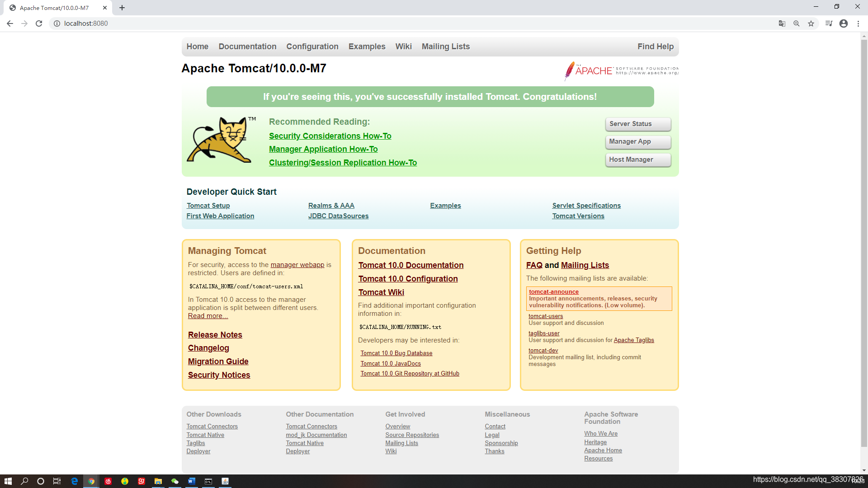This screenshot has height=488, width=868.
Task: Click the translate page icon
Action: tap(782, 23)
